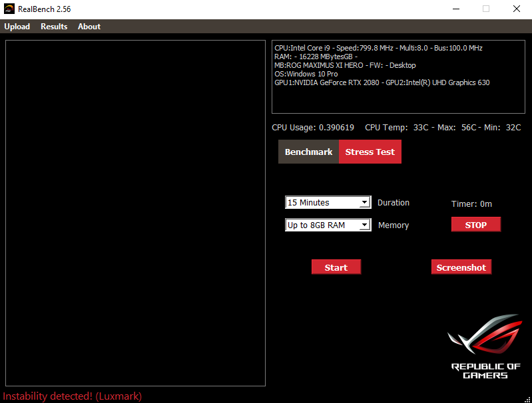Minimize the RealBench window
Viewport: 532px width, 403px height.
pos(455,9)
